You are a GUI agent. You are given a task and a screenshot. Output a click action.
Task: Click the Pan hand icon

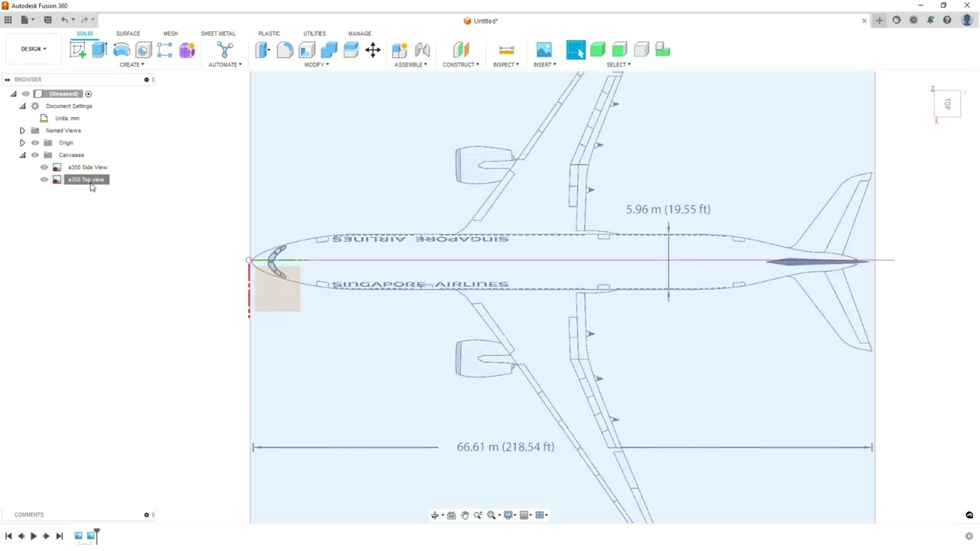[x=465, y=515]
